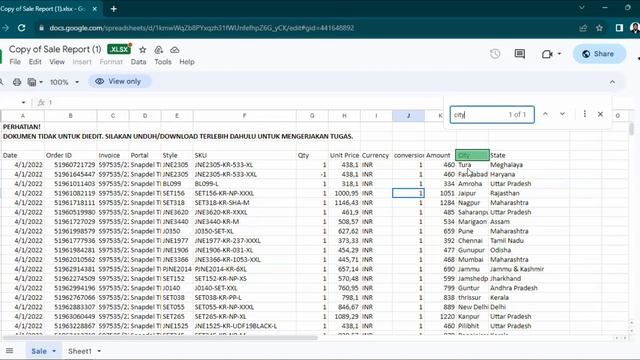The image size is (640, 360).
Task: Open the View menu
Action: [57, 62]
